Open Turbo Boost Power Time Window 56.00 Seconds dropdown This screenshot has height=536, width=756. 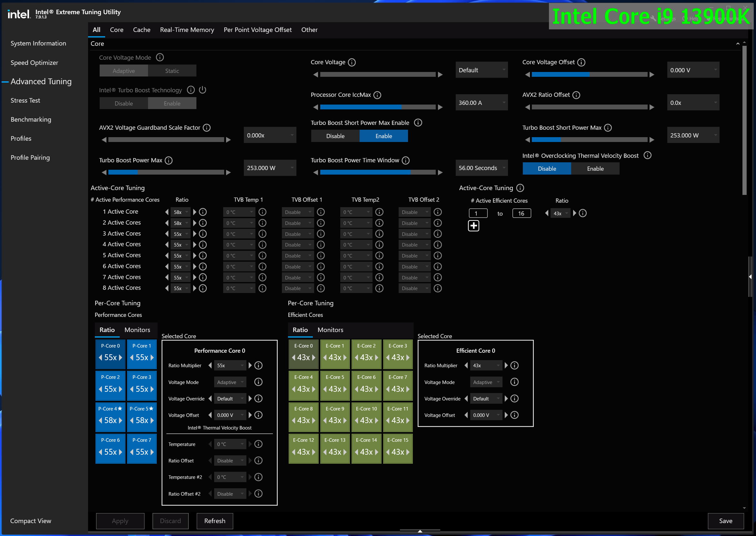(482, 168)
